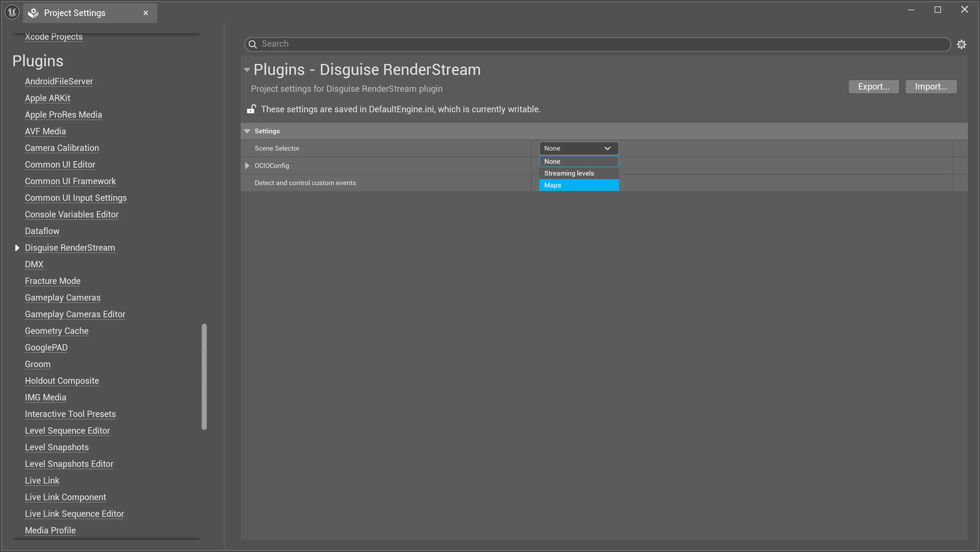Viewport: 980px width, 552px height.
Task: Click the Export button
Action: pyautogui.click(x=874, y=86)
